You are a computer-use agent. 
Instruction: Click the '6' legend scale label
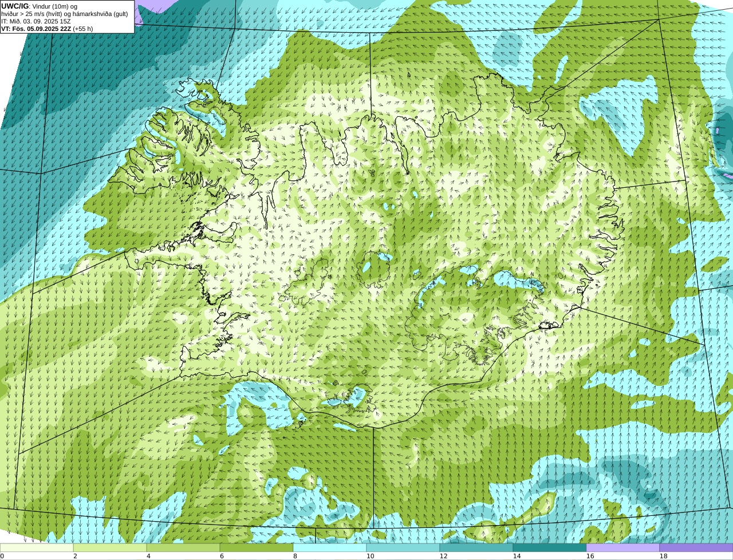tap(222, 556)
